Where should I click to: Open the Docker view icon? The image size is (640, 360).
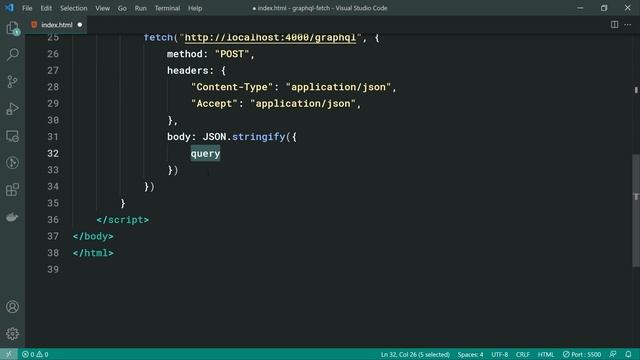point(12,217)
